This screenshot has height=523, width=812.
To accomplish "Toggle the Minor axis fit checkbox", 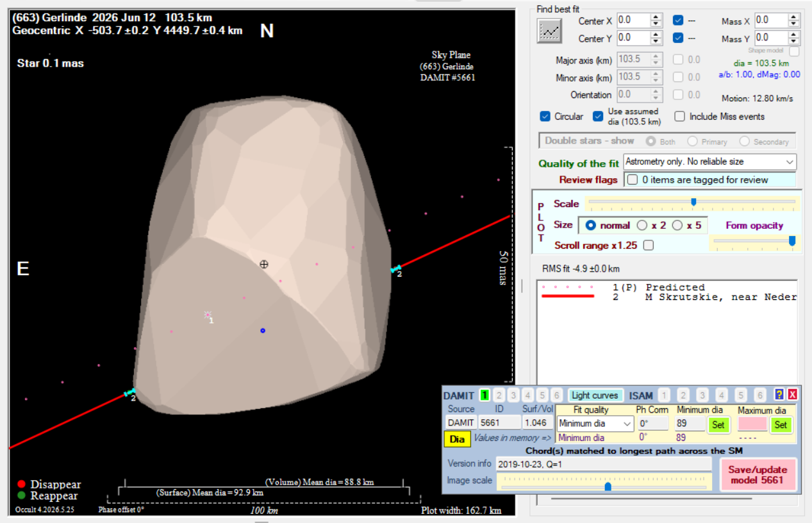I will pos(678,77).
